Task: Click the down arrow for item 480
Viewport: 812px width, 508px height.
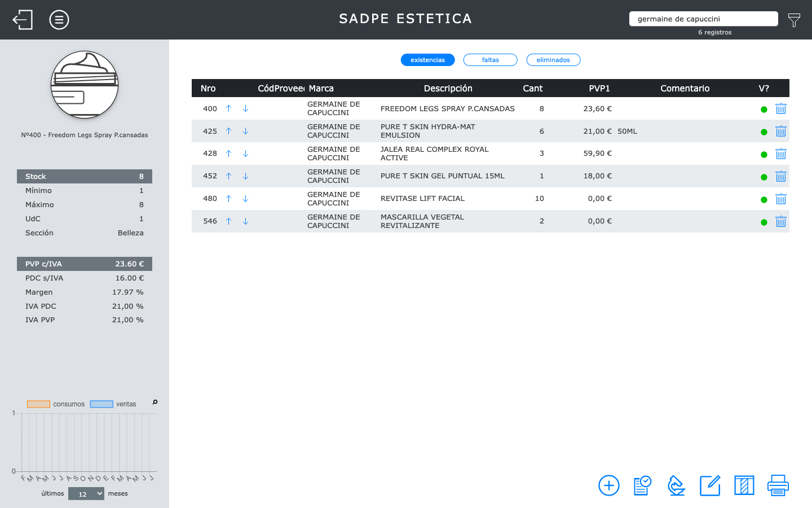Action: tap(245, 199)
